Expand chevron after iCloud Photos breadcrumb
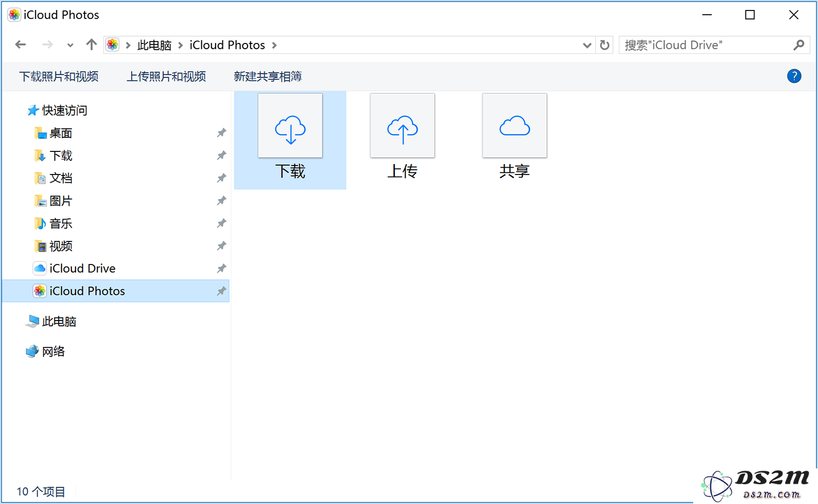Screen dimensions: 818x504 click(x=274, y=45)
